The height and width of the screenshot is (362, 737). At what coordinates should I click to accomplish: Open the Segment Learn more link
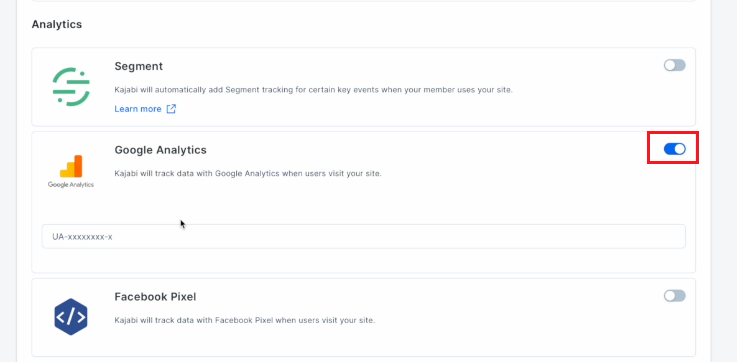pos(138,109)
